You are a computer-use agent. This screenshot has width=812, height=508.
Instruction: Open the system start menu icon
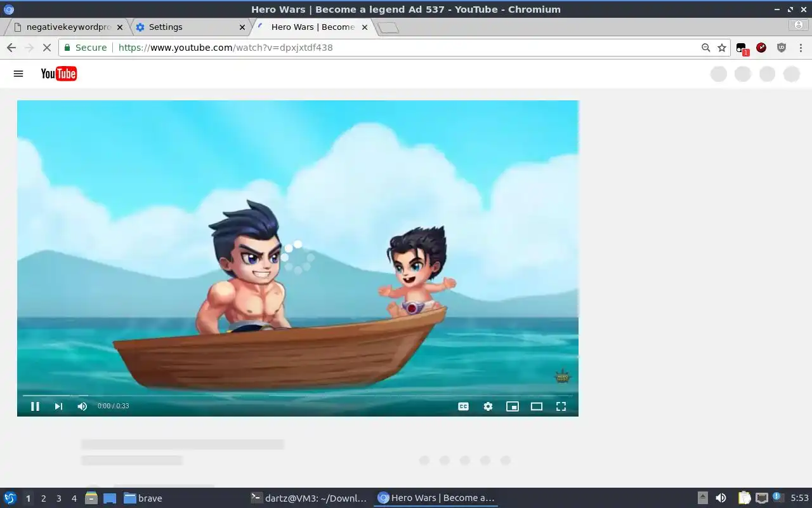click(10, 498)
